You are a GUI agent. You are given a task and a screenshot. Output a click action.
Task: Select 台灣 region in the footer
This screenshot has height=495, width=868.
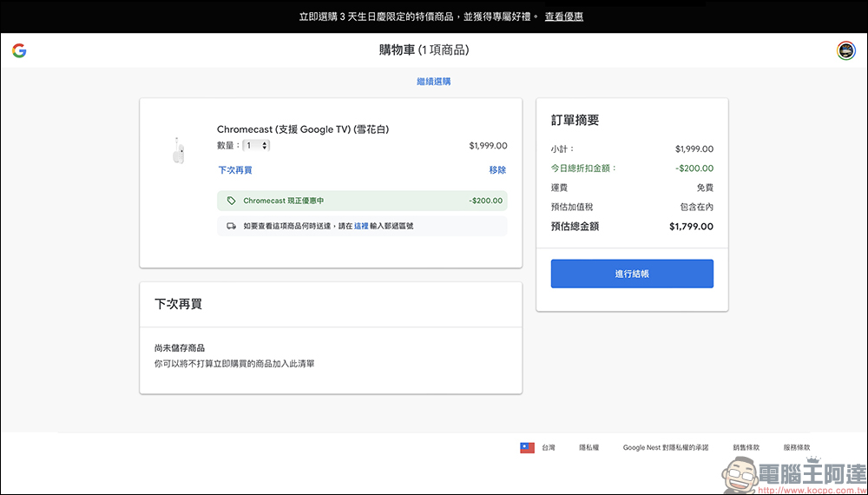(549, 448)
